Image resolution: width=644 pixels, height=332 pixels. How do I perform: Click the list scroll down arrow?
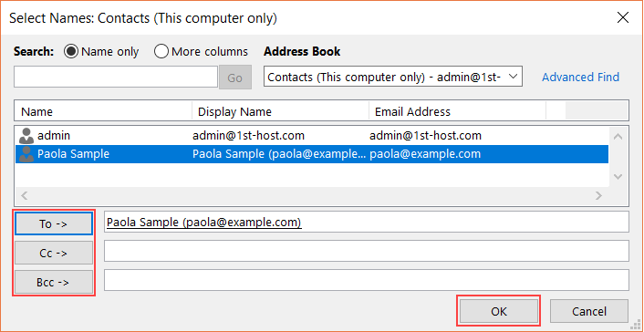click(618, 176)
